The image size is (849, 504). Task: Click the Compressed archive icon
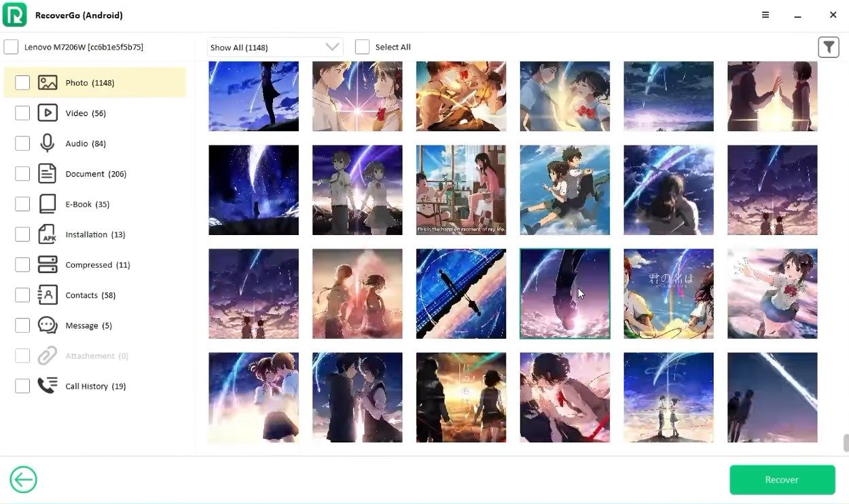48,265
